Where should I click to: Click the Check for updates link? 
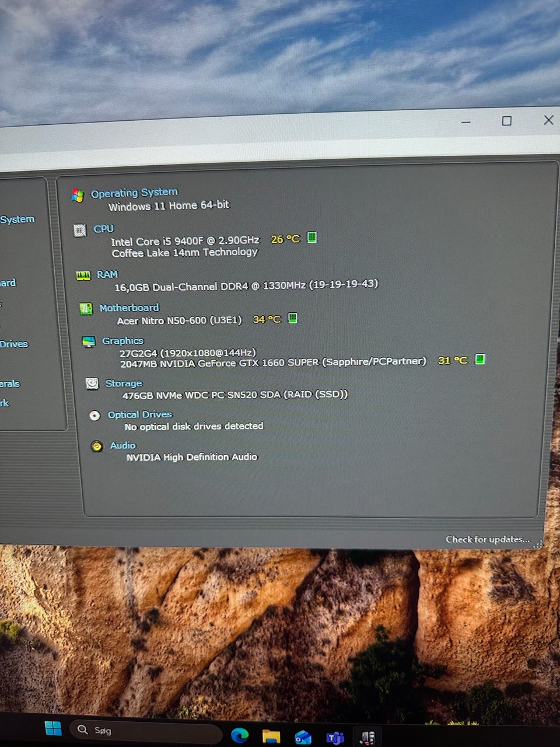(x=488, y=539)
